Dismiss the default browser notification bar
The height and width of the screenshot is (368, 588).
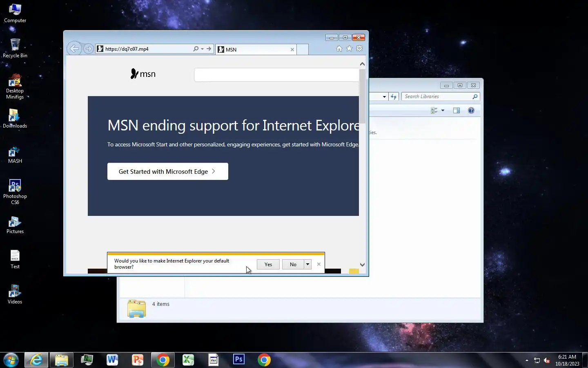click(x=319, y=264)
